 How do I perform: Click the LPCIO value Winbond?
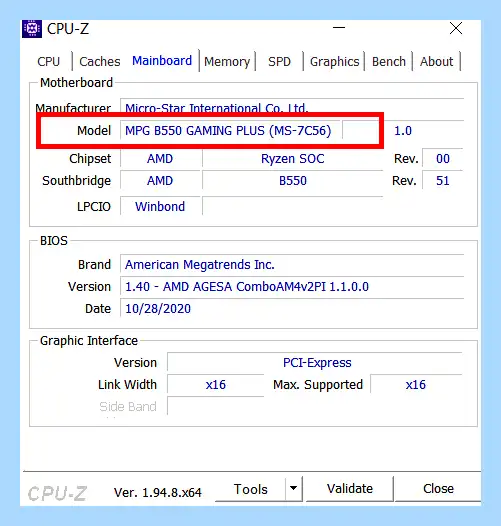[x=160, y=206]
